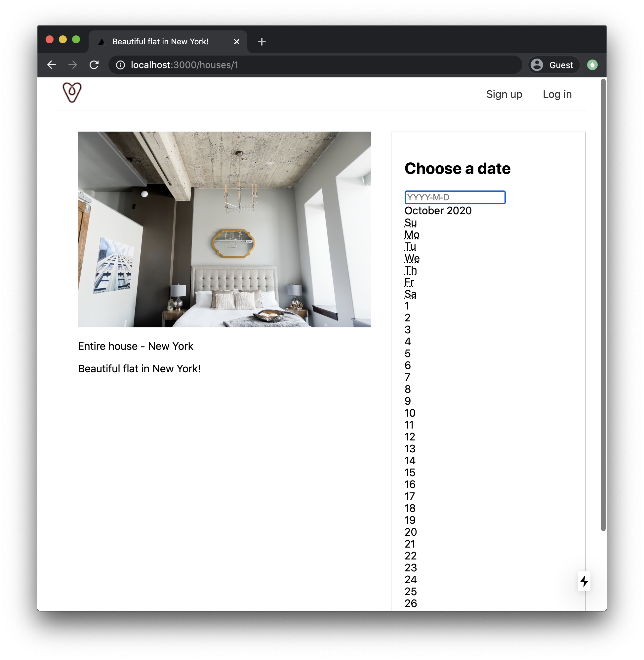Screen dimensions: 644x660
Task: Click the green update arrow icon
Action: point(592,64)
